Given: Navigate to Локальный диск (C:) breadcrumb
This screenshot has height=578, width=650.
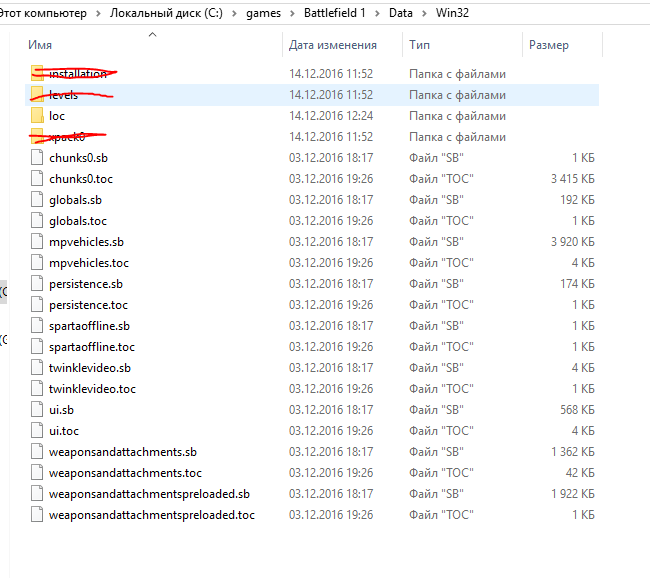Looking at the screenshot, I should pos(166,13).
